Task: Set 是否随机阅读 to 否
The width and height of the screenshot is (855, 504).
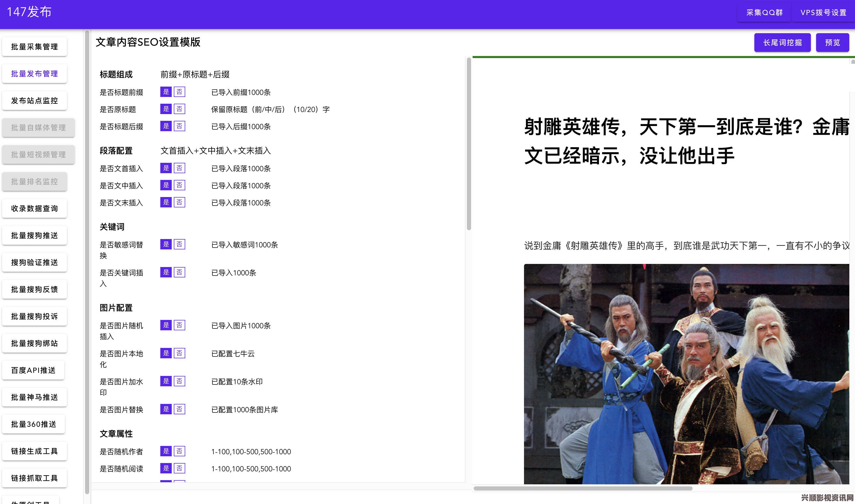Action: [x=180, y=468]
